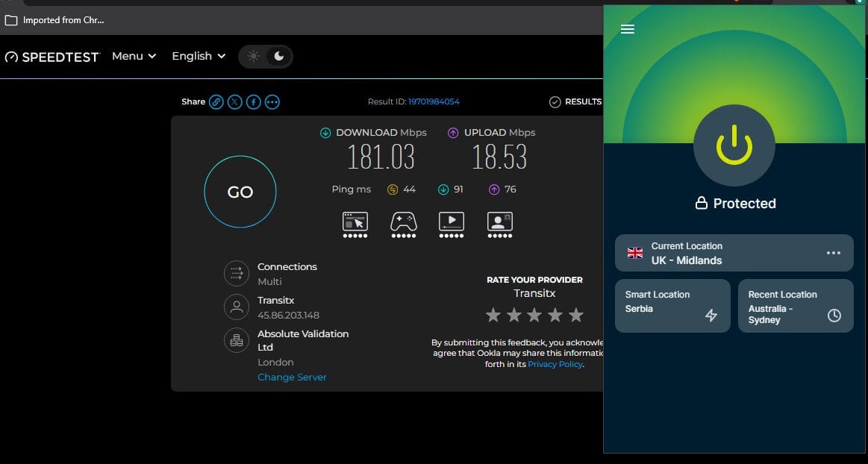Connect to Recent Location Australia - Sydney

point(796,306)
